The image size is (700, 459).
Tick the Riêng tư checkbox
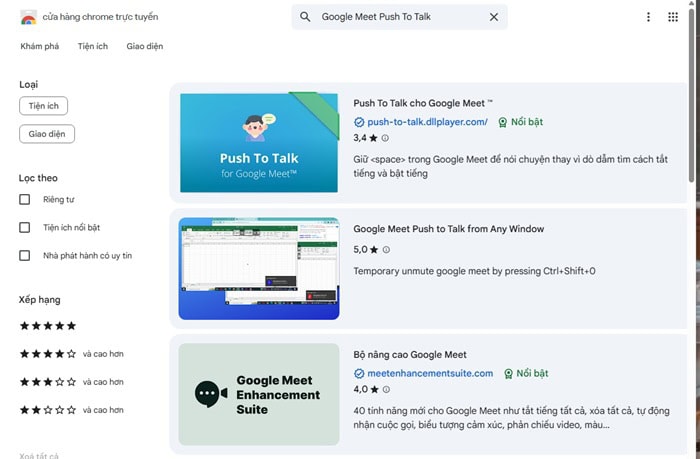click(25, 199)
